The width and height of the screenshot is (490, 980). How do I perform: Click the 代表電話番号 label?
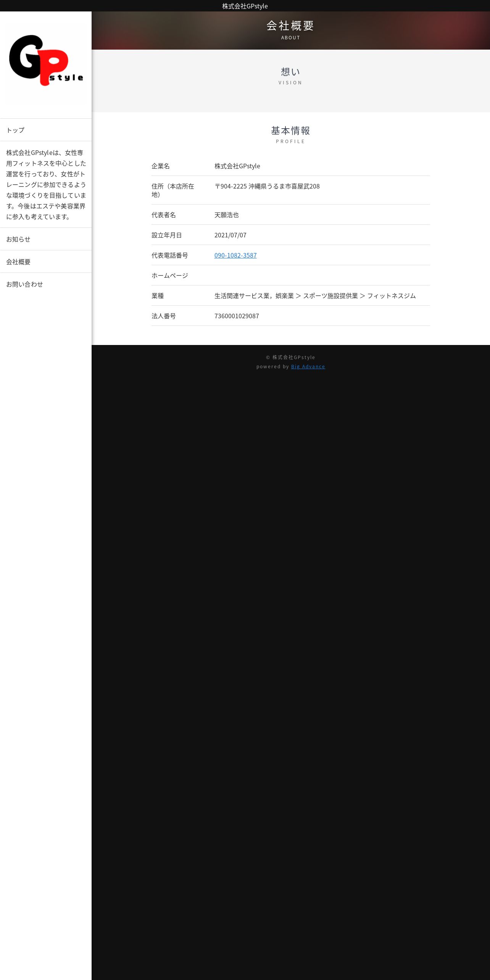coord(170,255)
